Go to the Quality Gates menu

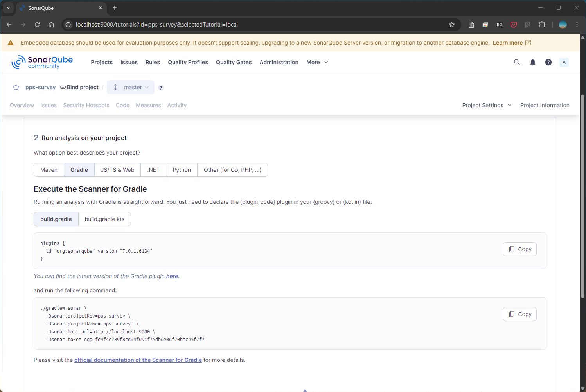[x=234, y=62]
